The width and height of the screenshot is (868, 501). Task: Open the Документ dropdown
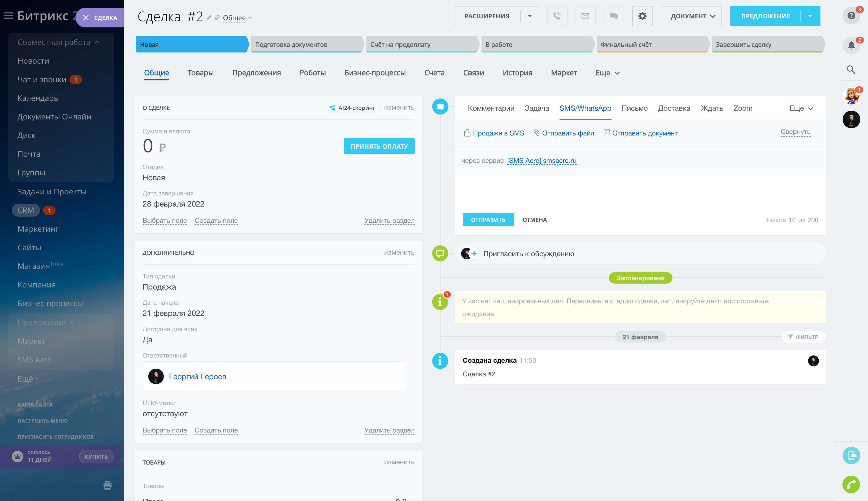(x=691, y=16)
